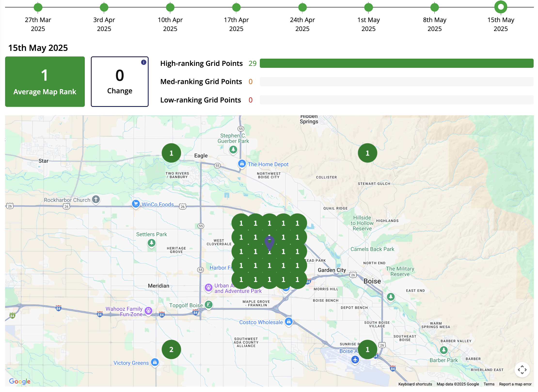Click the rank 1 grid point near Boise Airport
This screenshot has width=538, height=392.
[367, 349]
